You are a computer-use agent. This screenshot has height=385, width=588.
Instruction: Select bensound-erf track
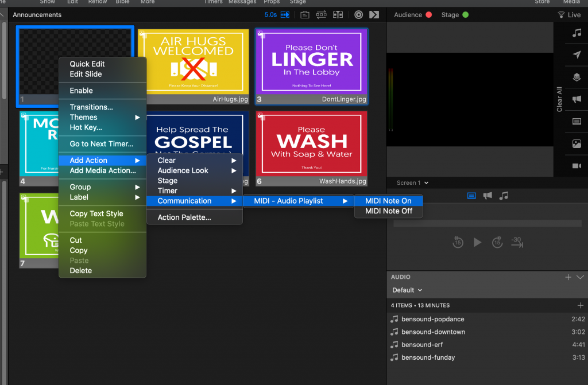[x=487, y=344]
